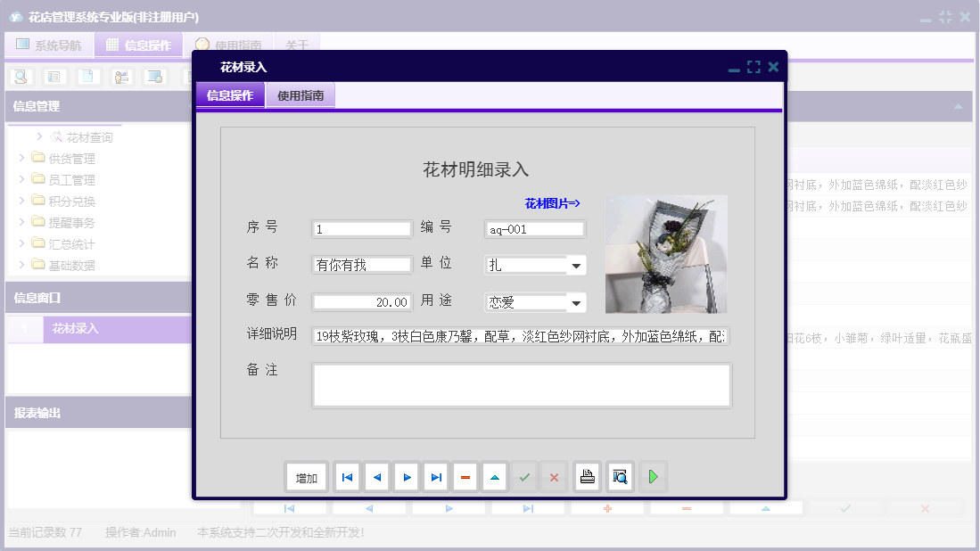Select the employee person icon in the toolbar
Screen dimensions: 980x551
[x=120, y=77]
